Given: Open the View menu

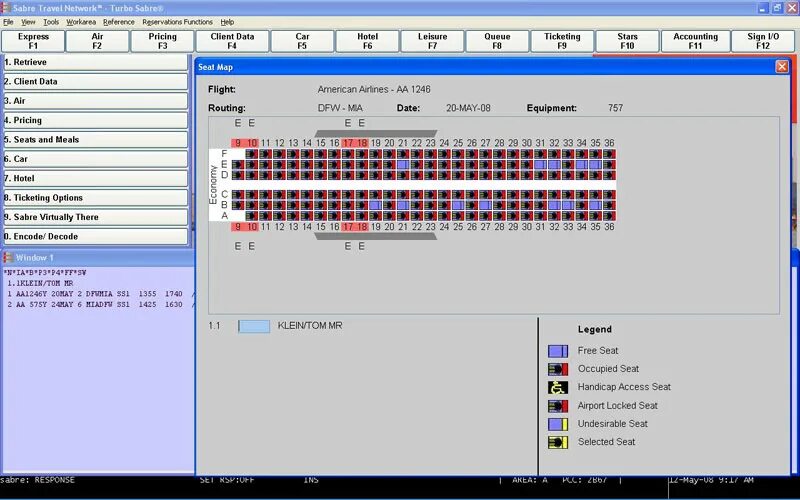Looking at the screenshot, I should click(28, 22).
